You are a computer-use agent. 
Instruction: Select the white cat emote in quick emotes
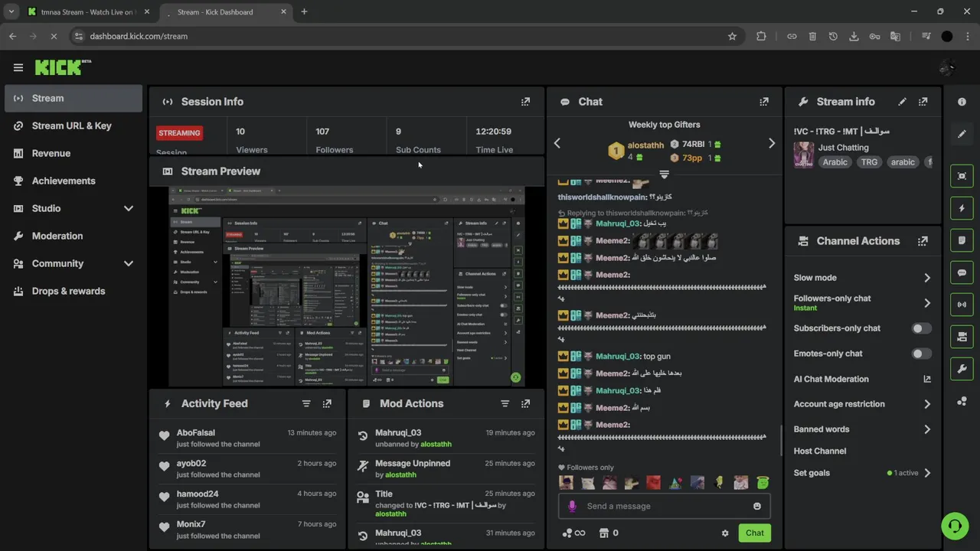tap(588, 483)
